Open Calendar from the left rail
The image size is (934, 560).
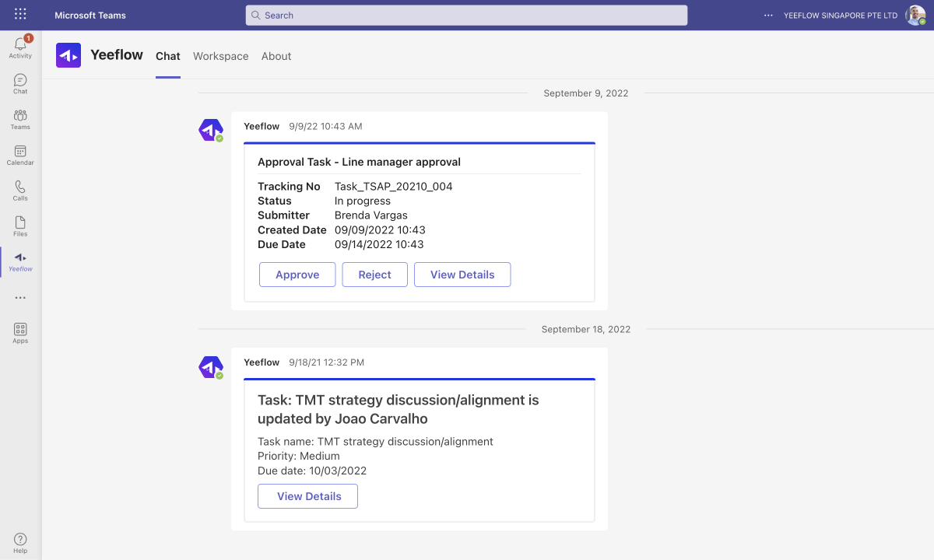coord(20,155)
